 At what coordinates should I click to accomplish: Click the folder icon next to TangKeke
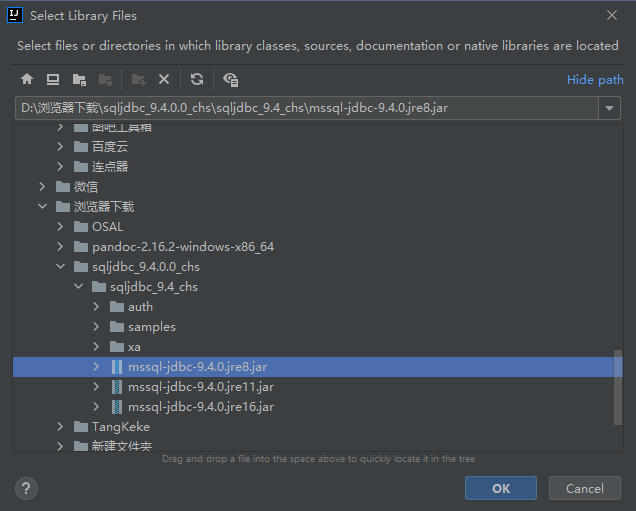81,427
